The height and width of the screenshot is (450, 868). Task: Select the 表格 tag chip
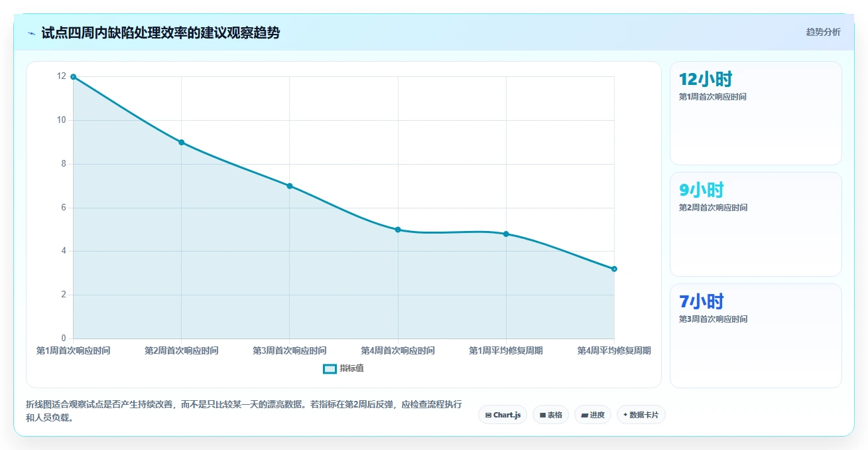(x=550, y=415)
